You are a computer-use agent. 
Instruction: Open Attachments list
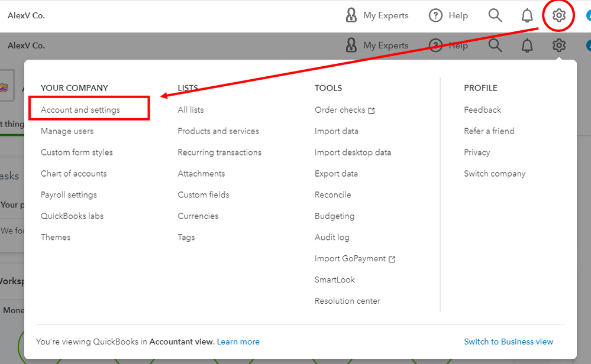pyautogui.click(x=201, y=174)
